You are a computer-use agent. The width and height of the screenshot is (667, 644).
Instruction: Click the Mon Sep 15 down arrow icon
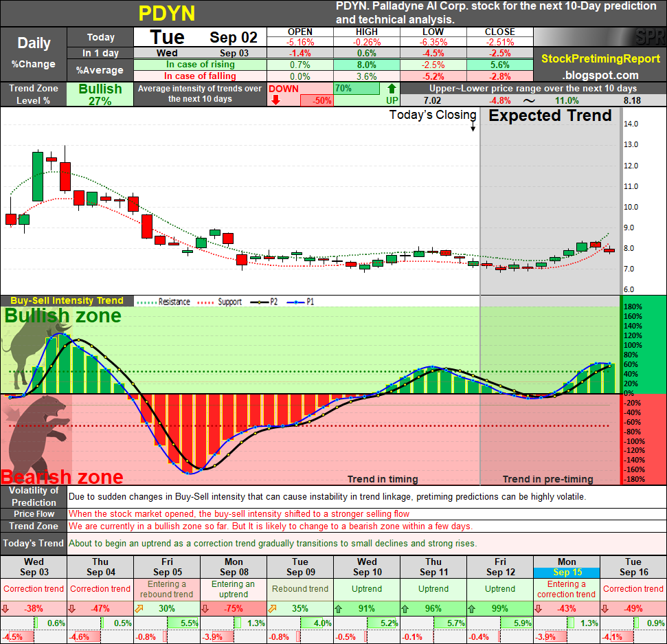[538, 609]
